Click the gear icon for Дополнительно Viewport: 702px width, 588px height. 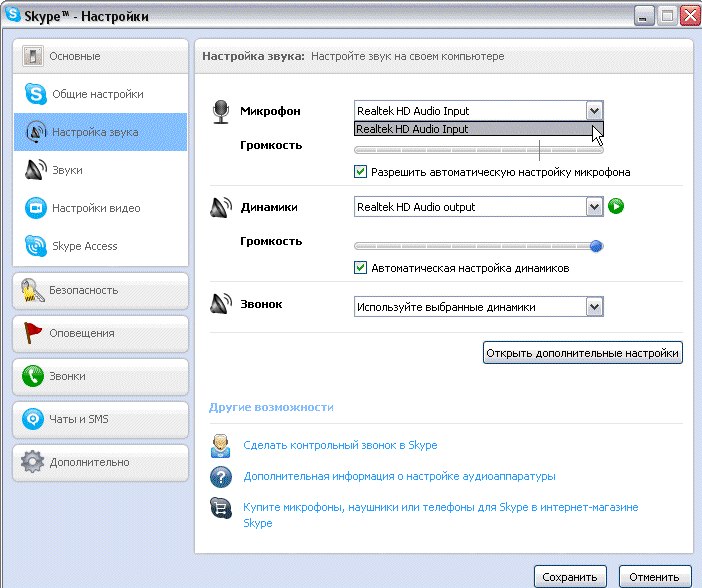pos(32,462)
